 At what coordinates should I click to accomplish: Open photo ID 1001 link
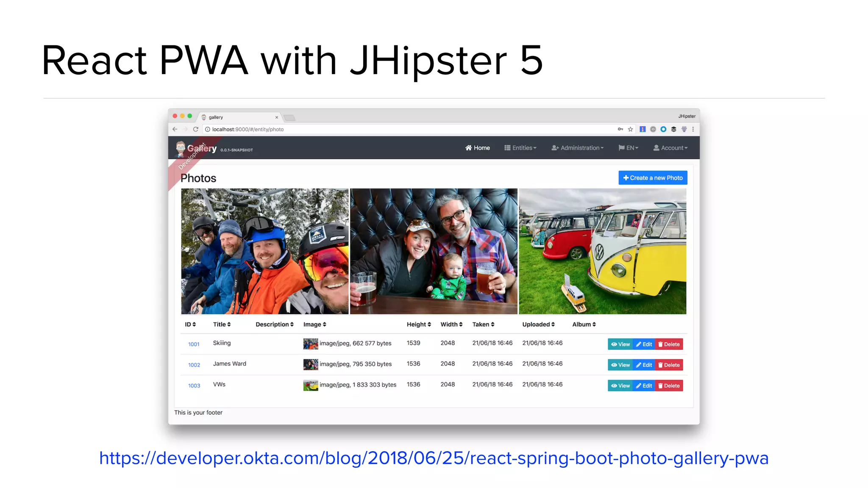[x=194, y=344]
